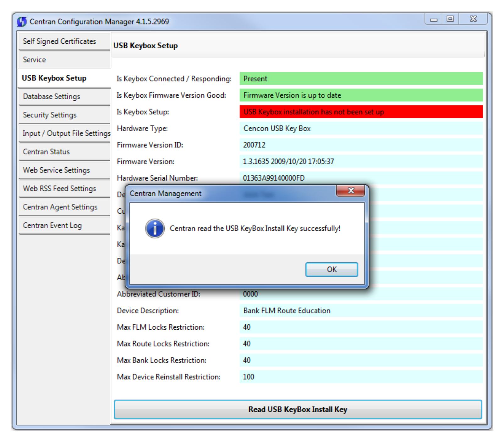Click Max Device Reinstall Restriction value 100
504x441 pixels.
[361, 377]
